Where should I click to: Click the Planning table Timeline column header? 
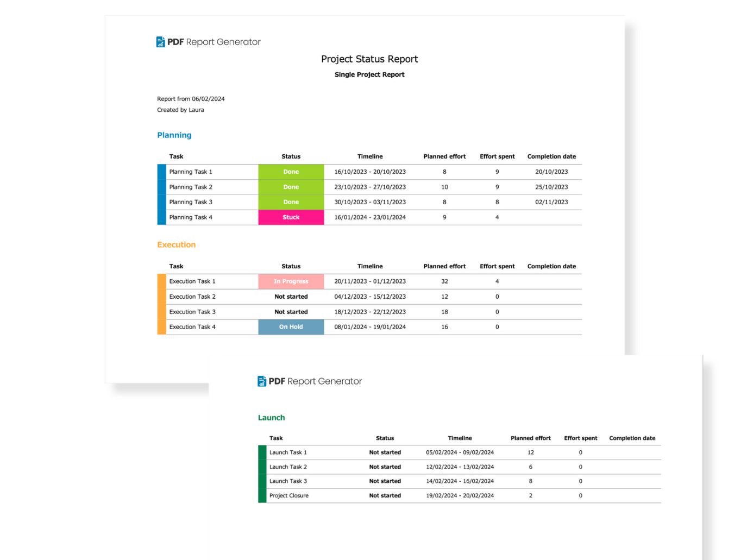point(370,156)
